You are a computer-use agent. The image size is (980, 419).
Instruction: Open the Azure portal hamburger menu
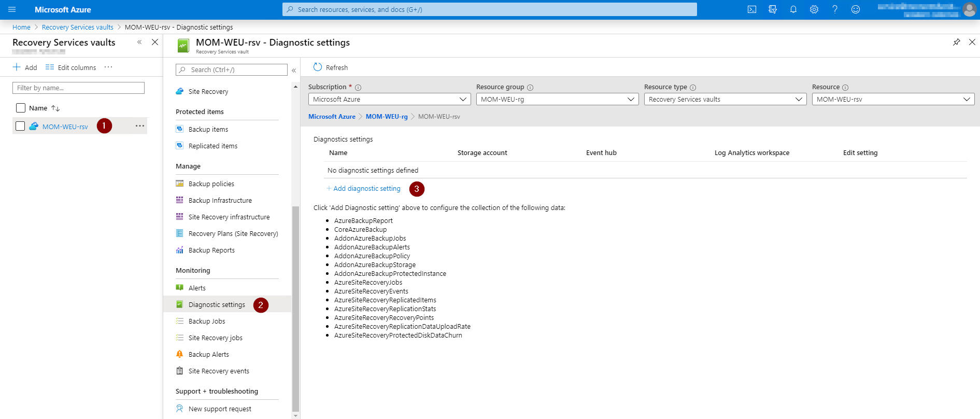[12, 9]
